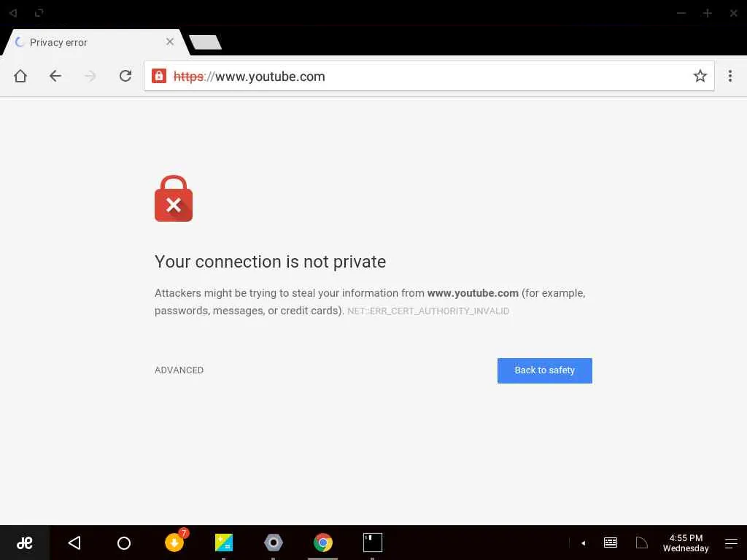Click the Home button in browser toolbar

pyautogui.click(x=20, y=76)
